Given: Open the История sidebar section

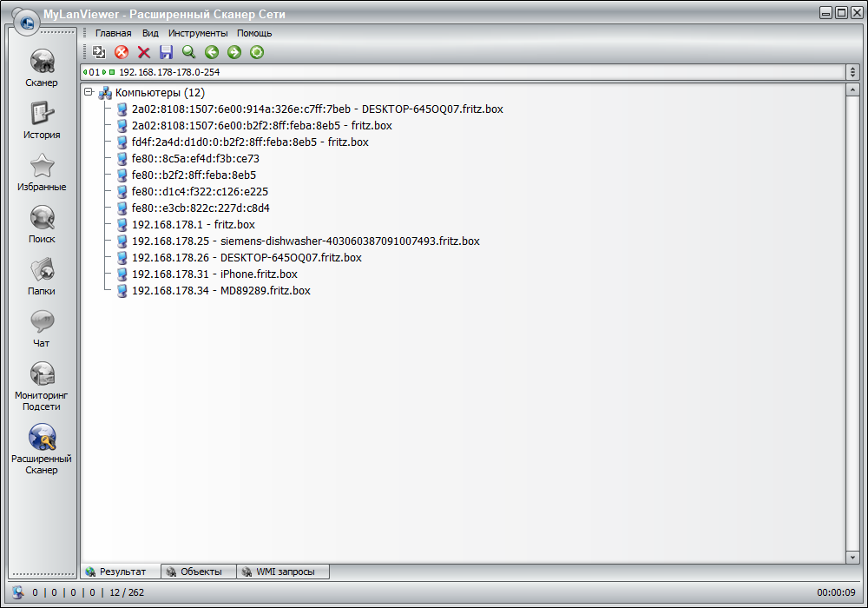Looking at the screenshot, I should coord(42,120).
